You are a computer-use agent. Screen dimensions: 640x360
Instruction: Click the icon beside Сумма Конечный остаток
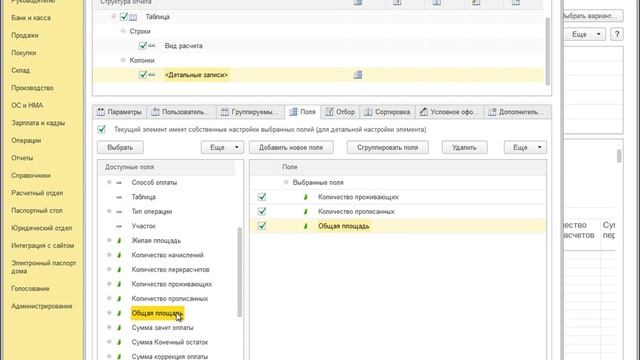tap(119, 342)
